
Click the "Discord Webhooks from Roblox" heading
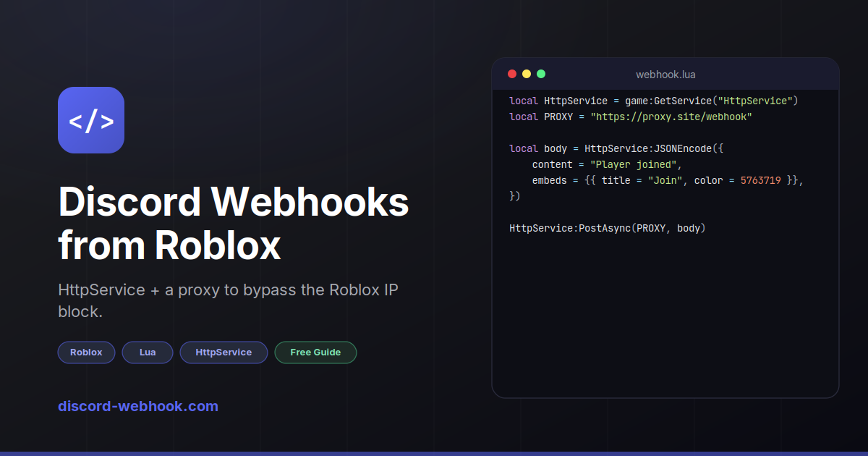tap(234, 224)
